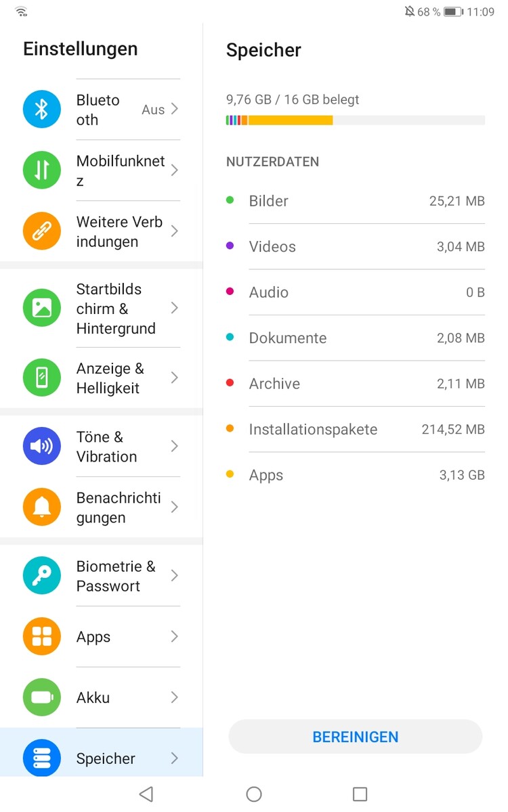Tap the Android back navigation triangle
The image size is (508, 812).
pos(146,794)
